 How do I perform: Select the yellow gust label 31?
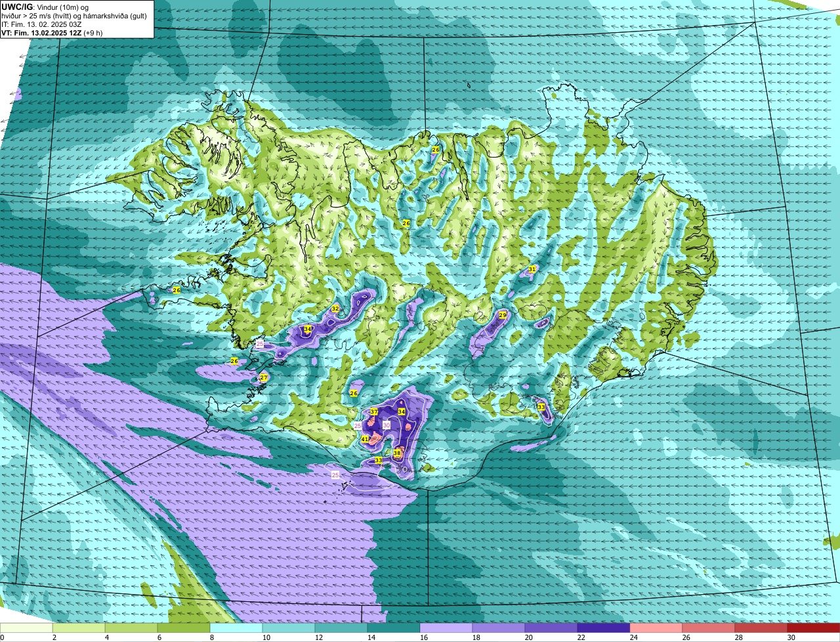pyautogui.click(x=532, y=269)
